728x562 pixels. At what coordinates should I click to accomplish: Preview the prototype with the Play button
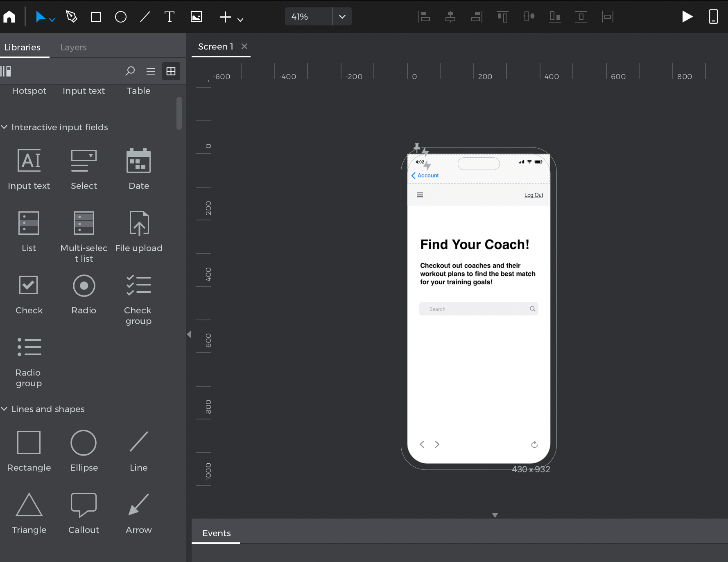pos(687,16)
